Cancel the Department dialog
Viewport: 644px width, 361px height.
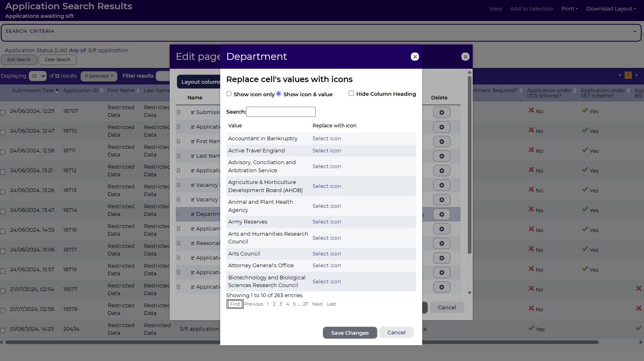click(396, 332)
